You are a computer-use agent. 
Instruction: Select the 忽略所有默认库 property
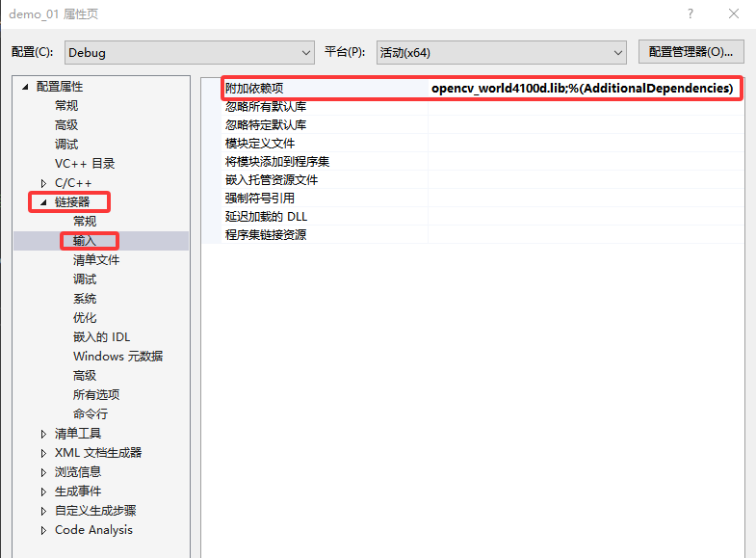tap(266, 107)
